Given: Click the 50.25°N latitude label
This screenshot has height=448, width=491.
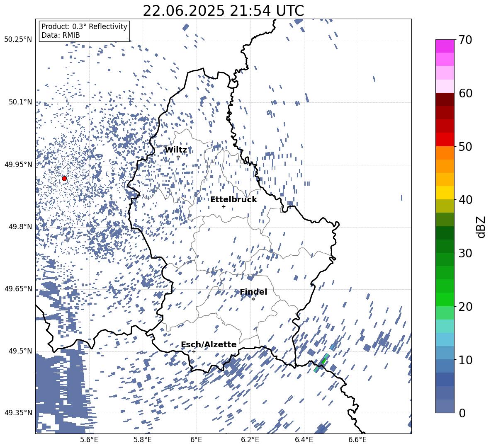Looking at the screenshot, I should tap(18, 40).
